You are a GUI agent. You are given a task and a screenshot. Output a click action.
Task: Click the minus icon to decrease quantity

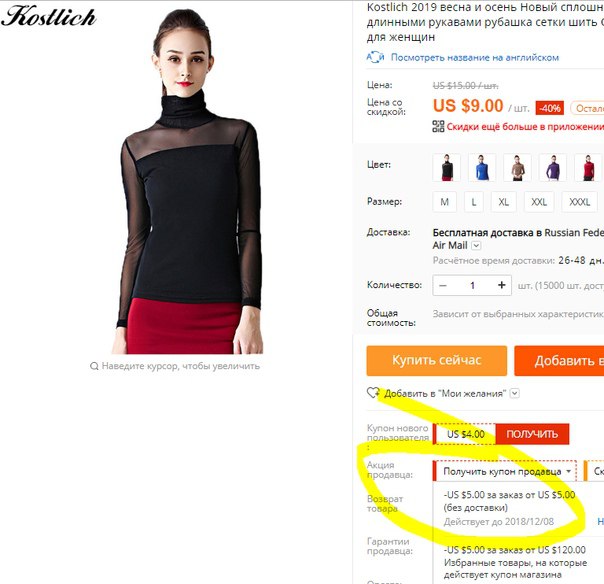443,285
